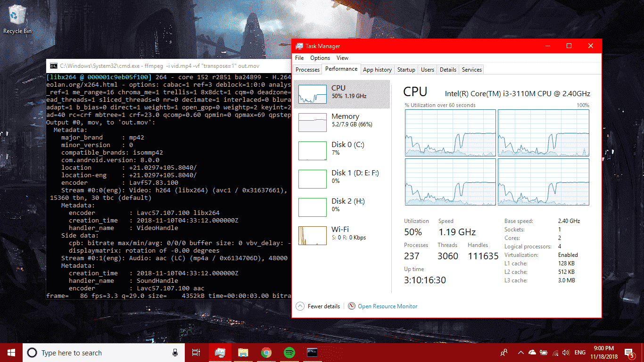Viewport: 644px width, 362px height.
Task: Click the Intel Core i3-3110M CPU name
Action: 517,93
